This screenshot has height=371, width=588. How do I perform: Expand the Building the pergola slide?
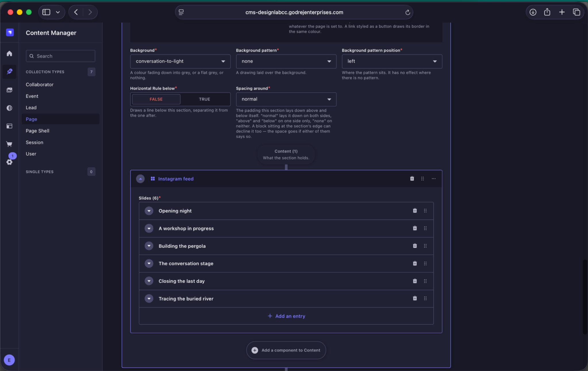click(x=149, y=246)
